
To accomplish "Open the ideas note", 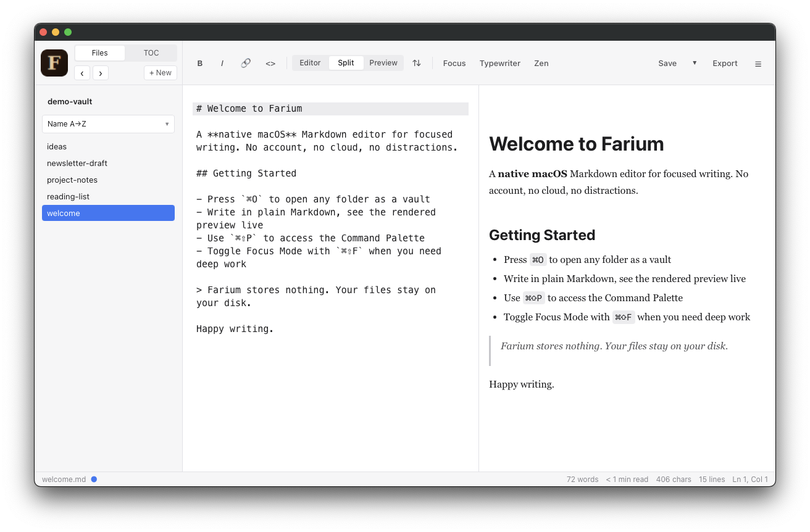I will click(x=108, y=147).
